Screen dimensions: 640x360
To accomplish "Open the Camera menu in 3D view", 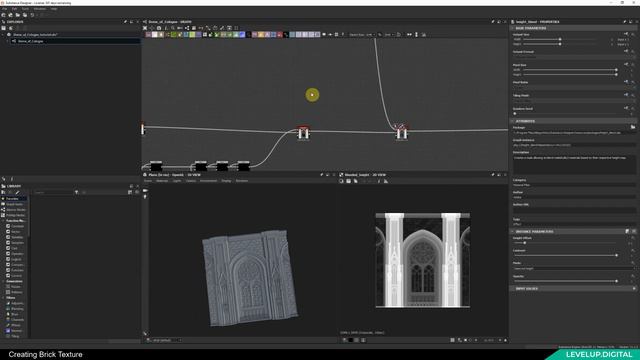I will point(191,181).
